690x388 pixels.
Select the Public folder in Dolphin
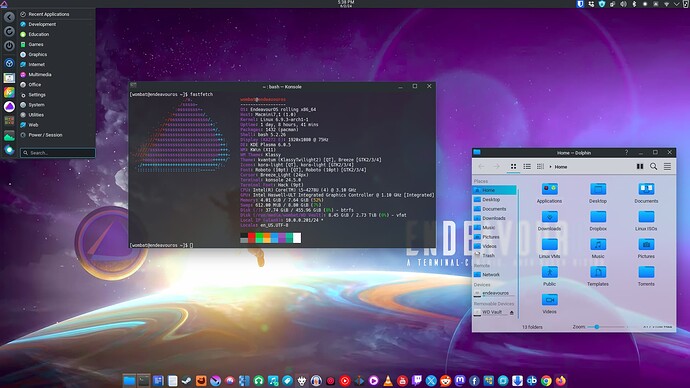point(549,276)
